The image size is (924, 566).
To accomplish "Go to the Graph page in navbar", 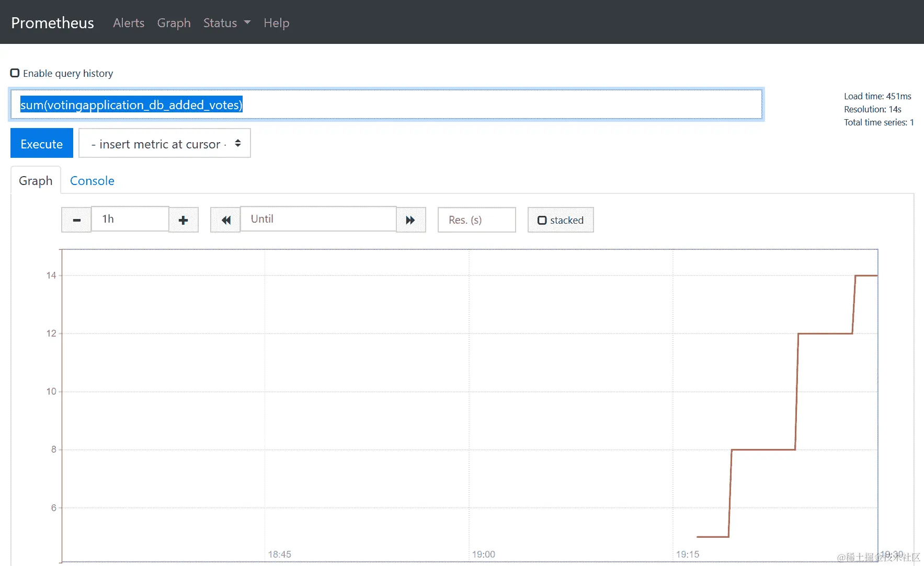I will coord(174,23).
